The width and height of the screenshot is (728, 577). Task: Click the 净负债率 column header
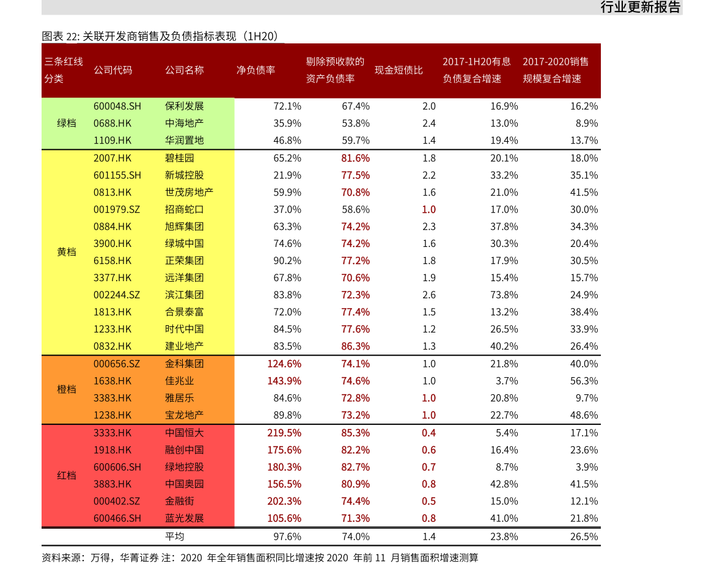(256, 70)
